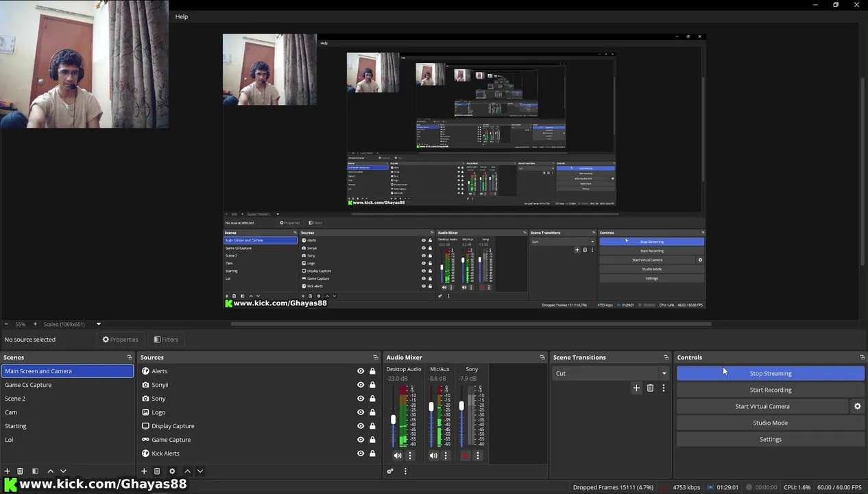Undock the Controls panel with its float icon
The height and width of the screenshot is (494, 868).
pos(862,357)
